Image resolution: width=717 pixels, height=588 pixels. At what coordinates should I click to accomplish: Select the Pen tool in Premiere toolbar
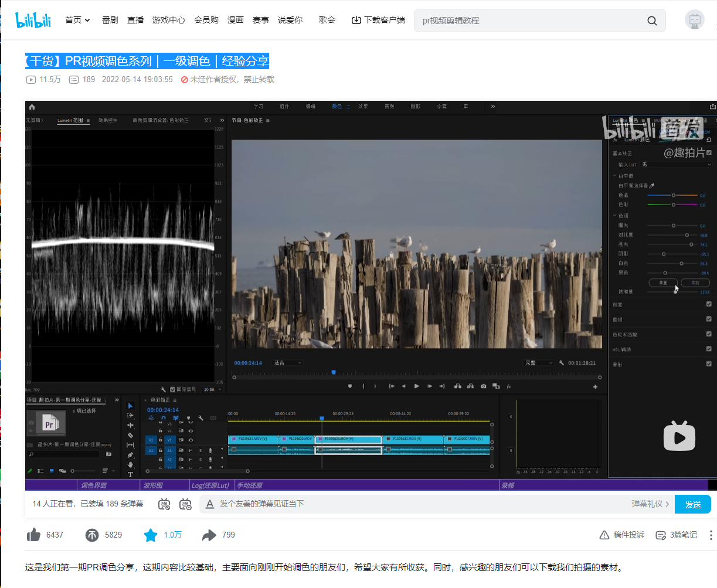[130, 455]
